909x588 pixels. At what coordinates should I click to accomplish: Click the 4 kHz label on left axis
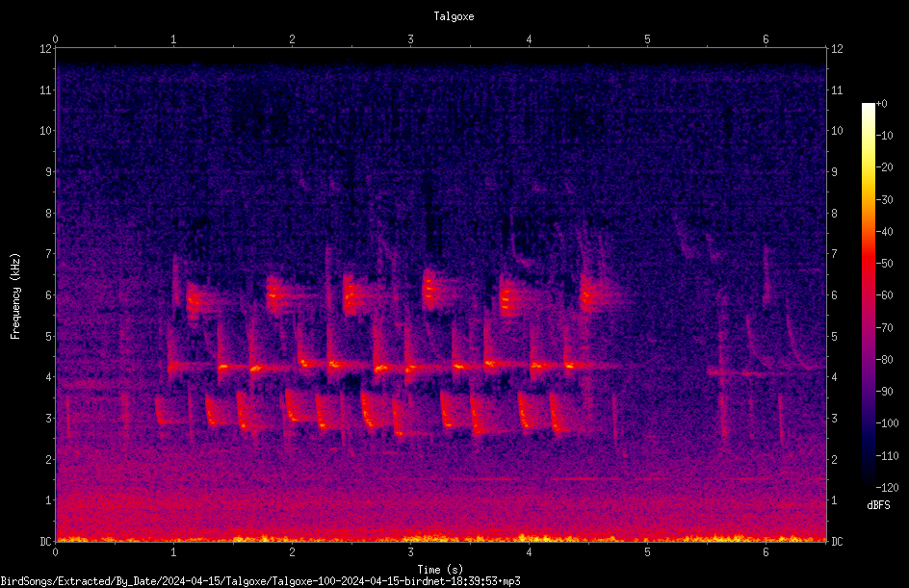coord(49,377)
